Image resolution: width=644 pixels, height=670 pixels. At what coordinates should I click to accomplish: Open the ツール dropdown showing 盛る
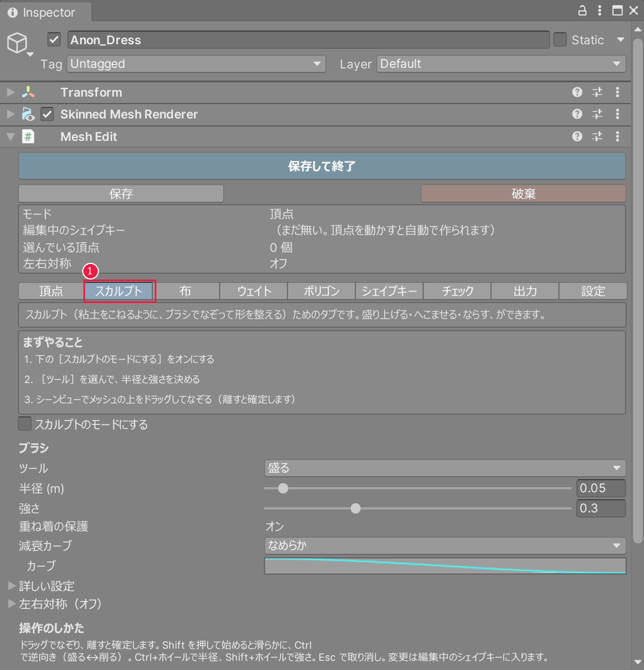pos(445,468)
